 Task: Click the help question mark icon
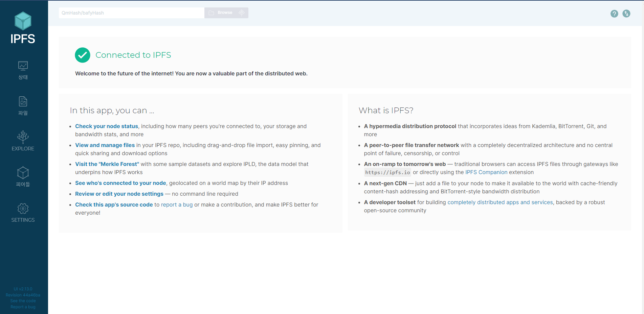[614, 14]
